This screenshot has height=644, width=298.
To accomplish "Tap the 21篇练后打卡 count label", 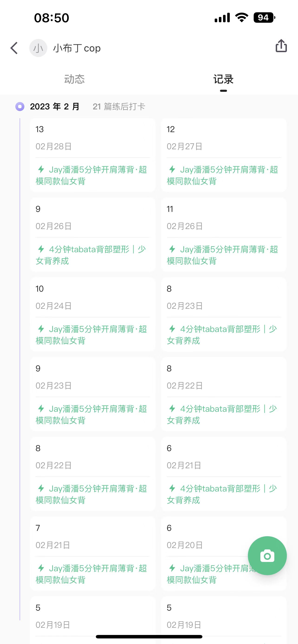I will coord(119,106).
